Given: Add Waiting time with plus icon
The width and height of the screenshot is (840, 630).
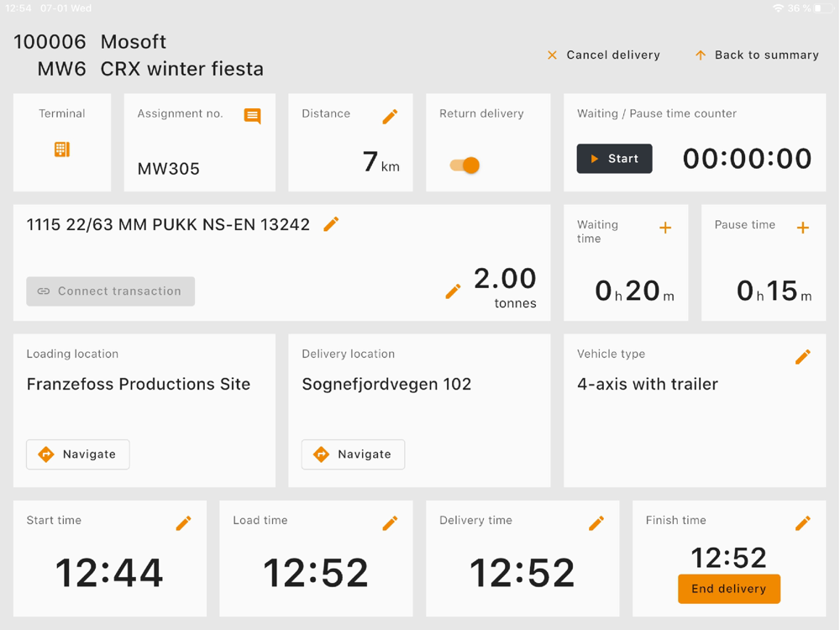Looking at the screenshot, I should coord(665,228).
